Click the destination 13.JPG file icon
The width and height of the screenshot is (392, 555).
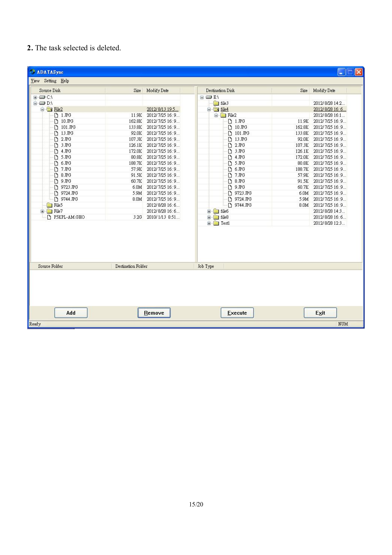[230, 139]
